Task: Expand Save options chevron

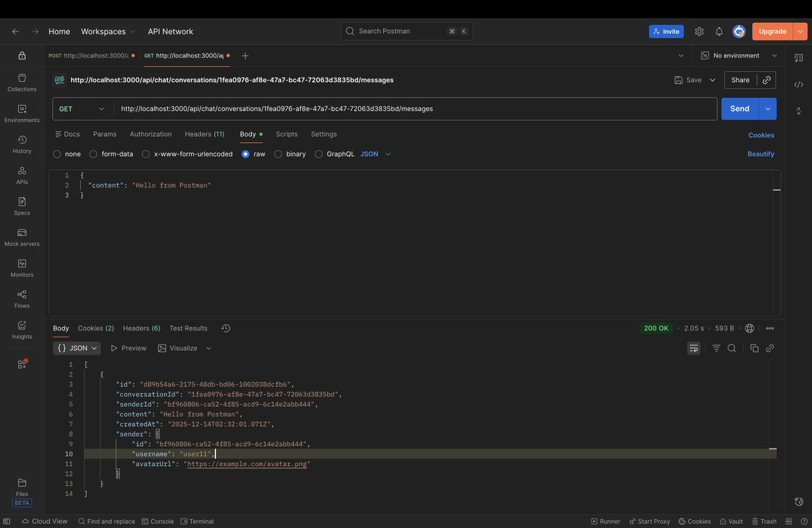Action: point(712,81)
